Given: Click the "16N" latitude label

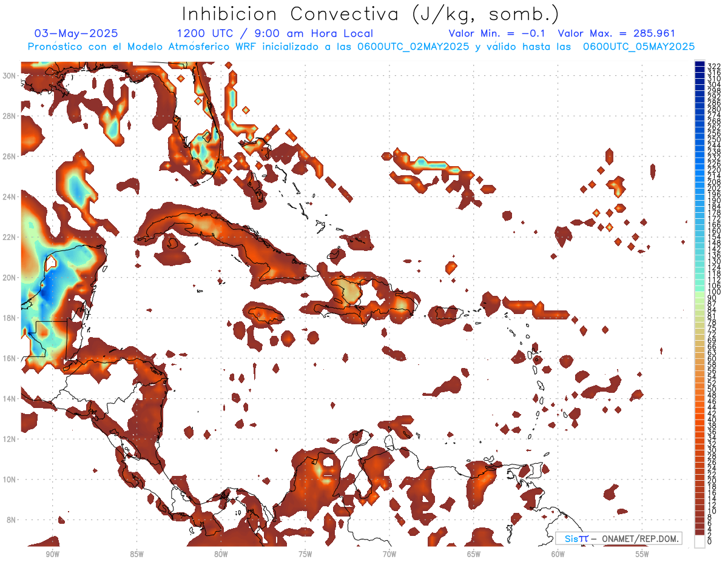Looking at the screenshot, I should [9, 358].
